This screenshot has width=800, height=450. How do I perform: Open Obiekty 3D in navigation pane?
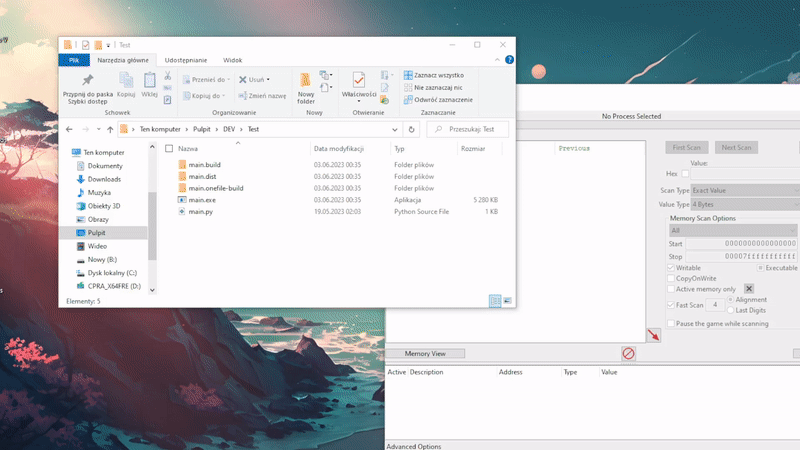pos(104,206)
